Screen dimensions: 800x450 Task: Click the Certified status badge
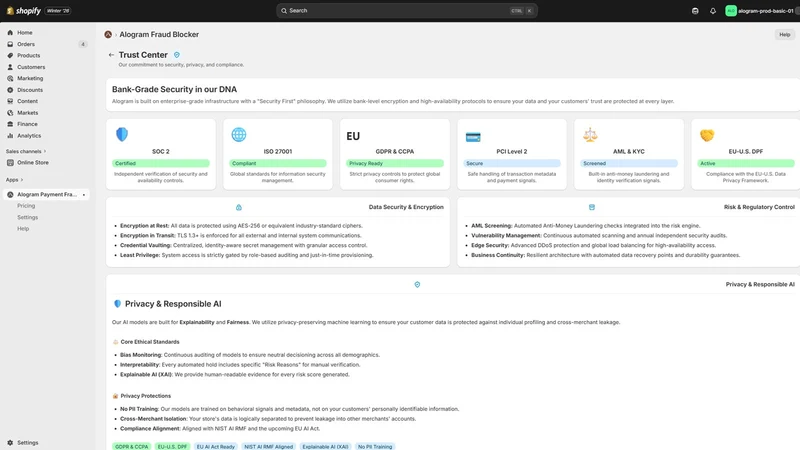click(161, 163)
